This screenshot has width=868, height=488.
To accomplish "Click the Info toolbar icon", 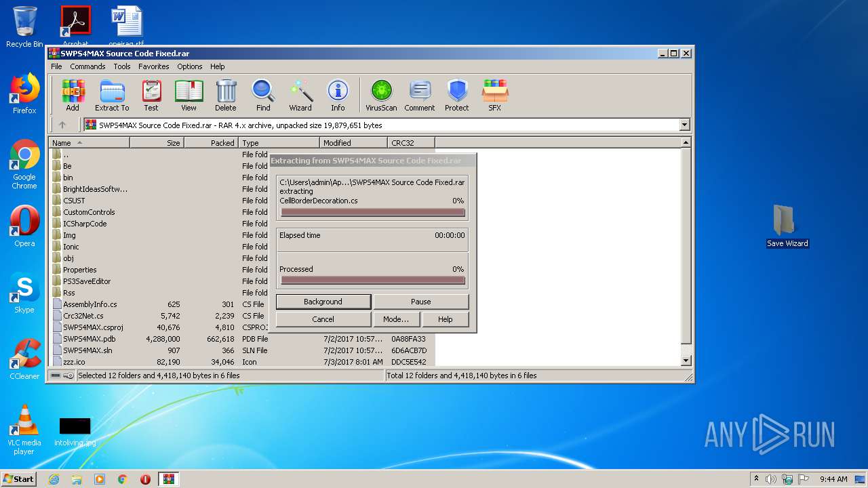I will point(338,95).
